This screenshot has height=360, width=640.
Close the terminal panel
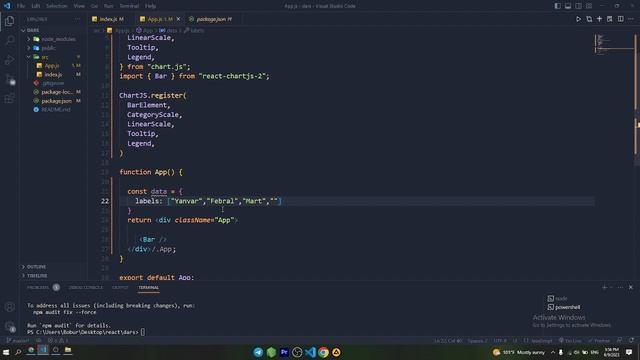pos(631,287)
